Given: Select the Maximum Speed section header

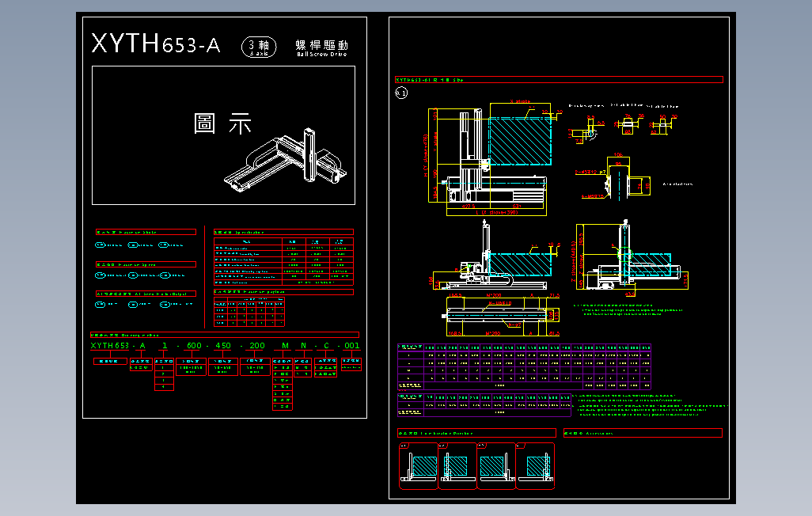Looking at the screenshot, I should point(146,264).
